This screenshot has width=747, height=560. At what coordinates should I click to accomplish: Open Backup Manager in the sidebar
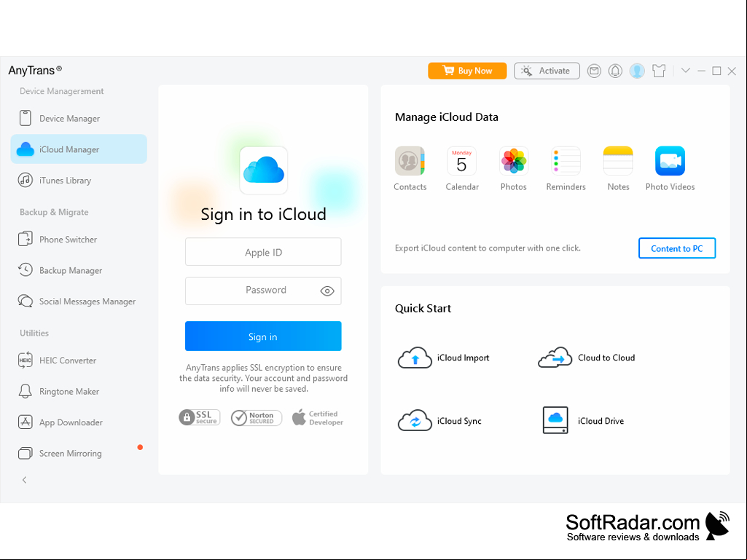(x=79, y=270)
